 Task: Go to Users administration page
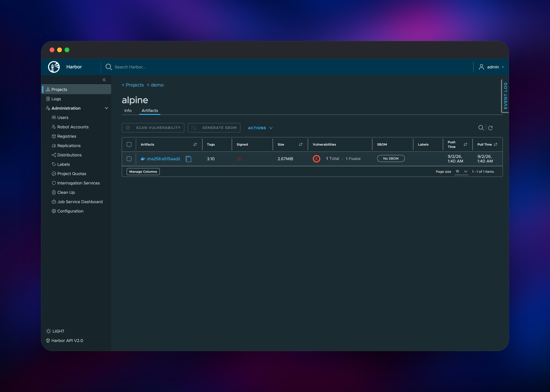(x=63, y=117)
